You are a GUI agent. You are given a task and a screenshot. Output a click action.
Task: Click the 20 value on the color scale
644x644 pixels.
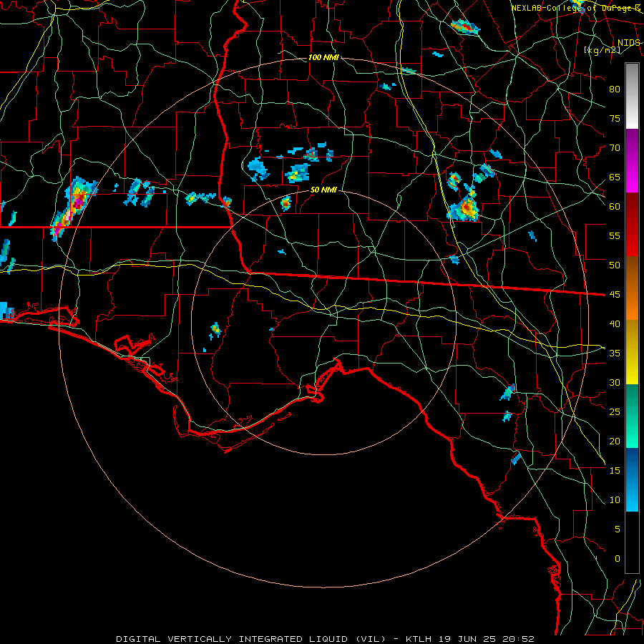click(615, 441)
